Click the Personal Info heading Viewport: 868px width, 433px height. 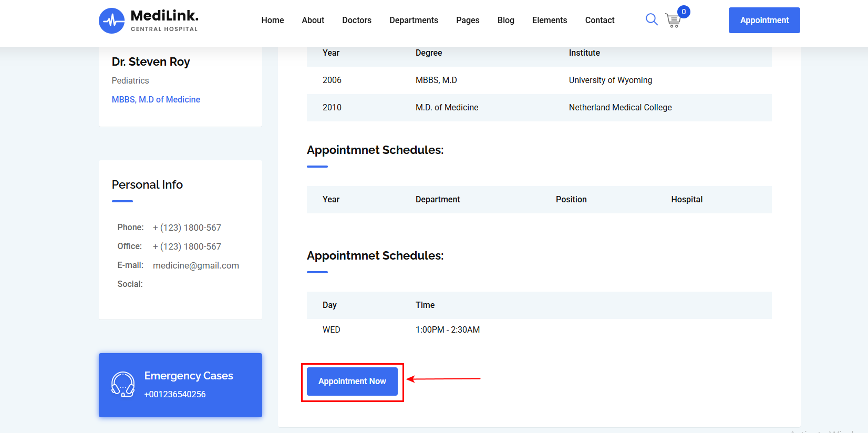click(x=147, y=184)
